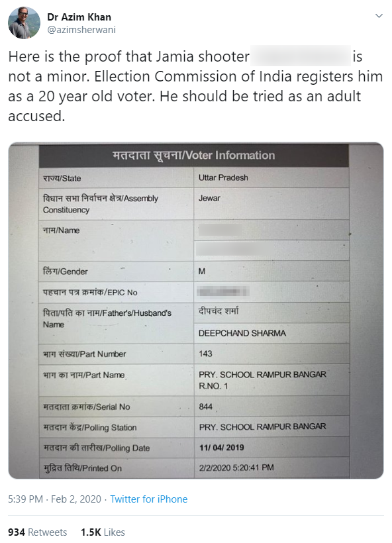392x543 pixels.
Task: Click the Part Number 143 cell
Action: [x=271, y=354]
